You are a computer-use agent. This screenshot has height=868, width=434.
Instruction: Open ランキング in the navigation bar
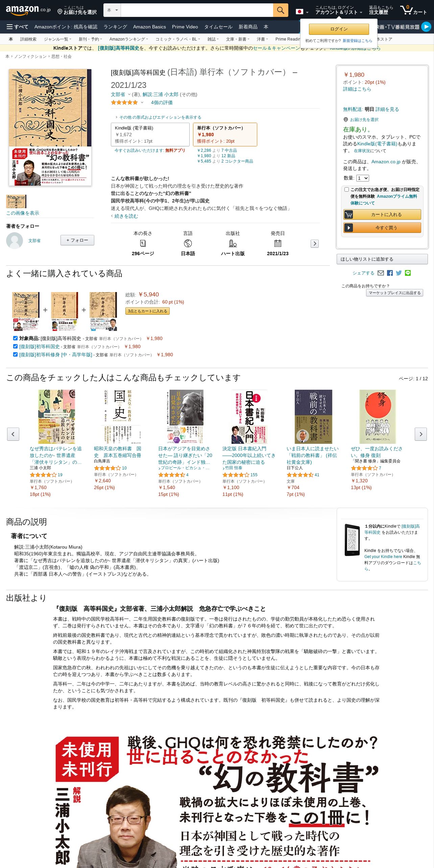(115, 27)
